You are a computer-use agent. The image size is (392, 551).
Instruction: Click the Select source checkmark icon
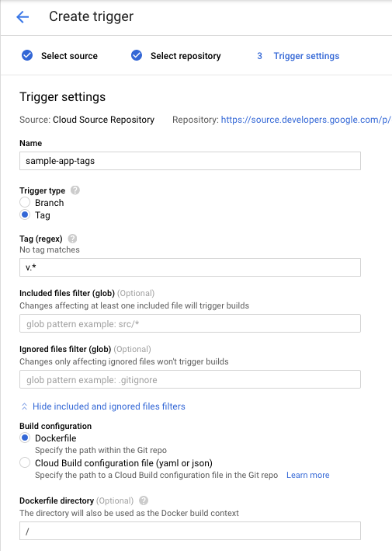(x=27, y=55)
